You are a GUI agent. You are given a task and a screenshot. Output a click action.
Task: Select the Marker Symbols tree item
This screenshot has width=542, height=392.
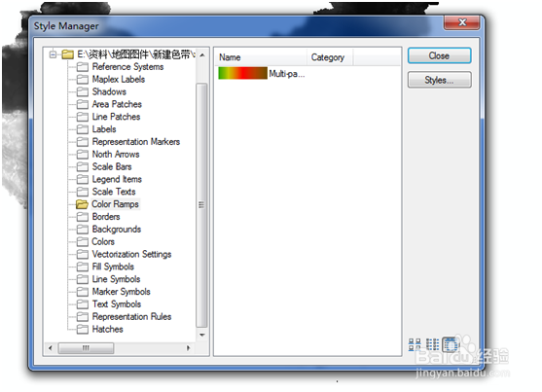click(121, 292)
